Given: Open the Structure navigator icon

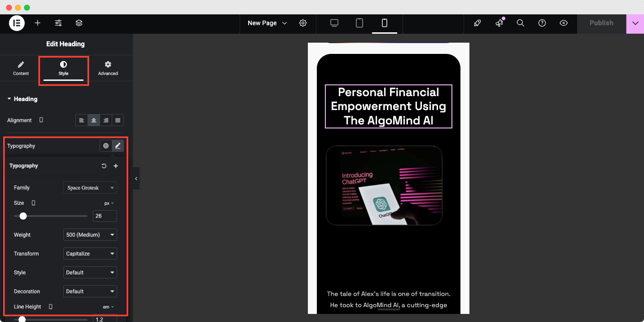Looking at the screenshot, I should coord(79,23).
